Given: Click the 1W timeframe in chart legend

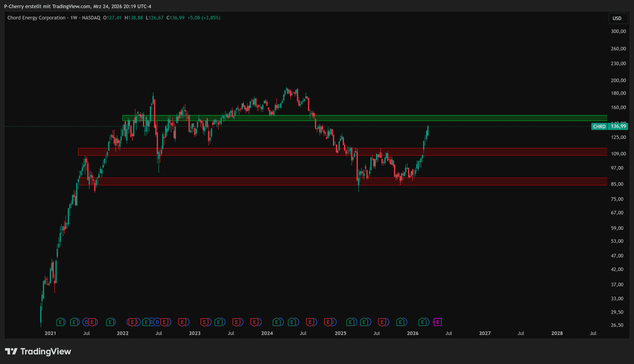Looking at the screenshot, I should pos(74,18).
